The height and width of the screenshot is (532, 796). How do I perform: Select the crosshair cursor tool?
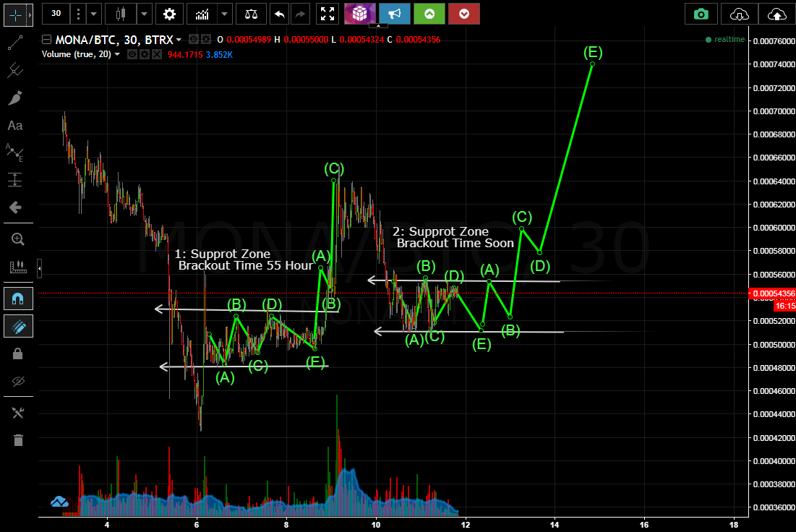tap(16, 15)
